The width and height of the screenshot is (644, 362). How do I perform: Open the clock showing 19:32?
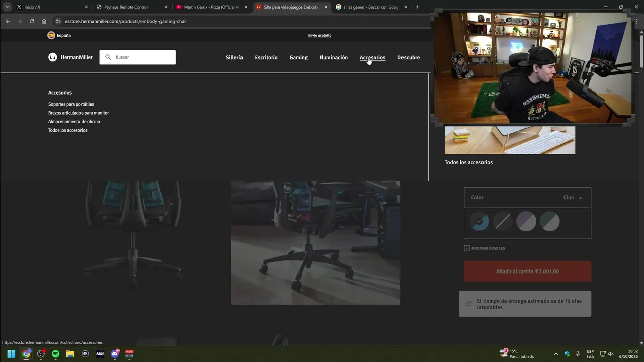pyautogui.click(x=629, y=354)
